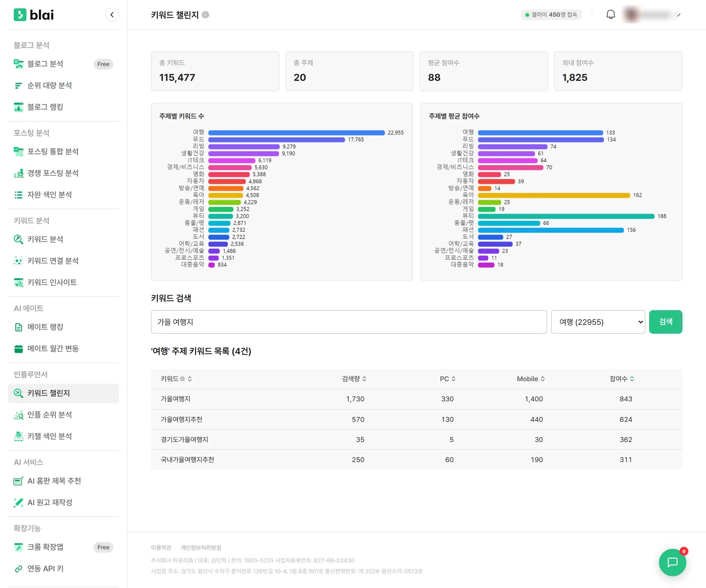Click the 포스팅 통합 분석 icon

pos(19,151)
